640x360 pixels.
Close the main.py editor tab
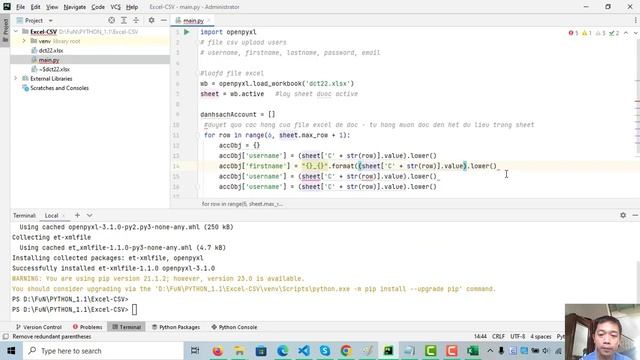point(209,20)
